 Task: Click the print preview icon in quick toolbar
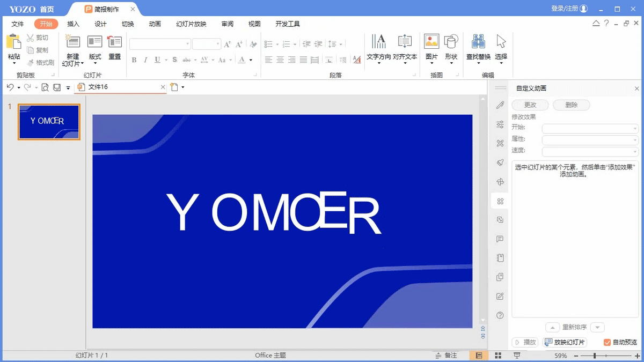pyautogui.click(x=45, y=87)
